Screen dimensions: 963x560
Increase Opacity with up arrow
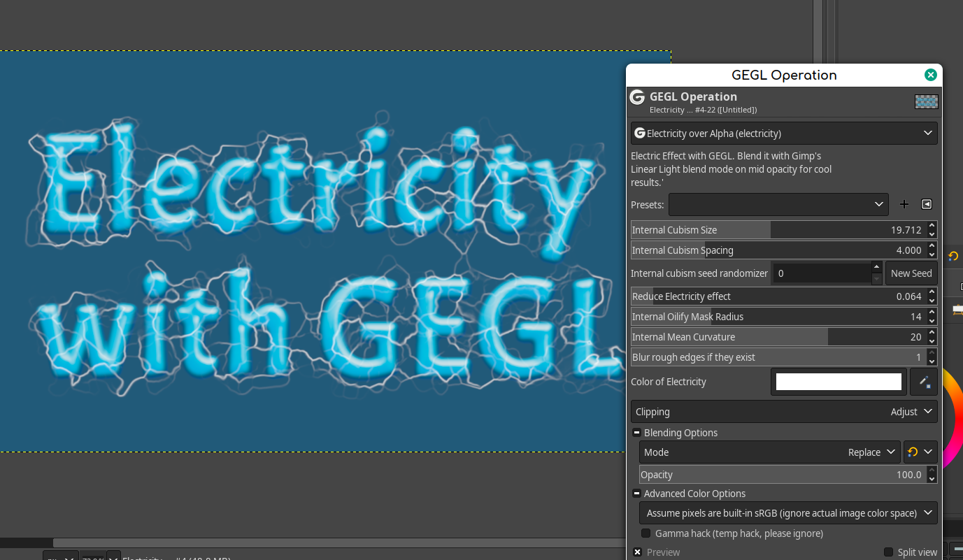click(932, 471)
